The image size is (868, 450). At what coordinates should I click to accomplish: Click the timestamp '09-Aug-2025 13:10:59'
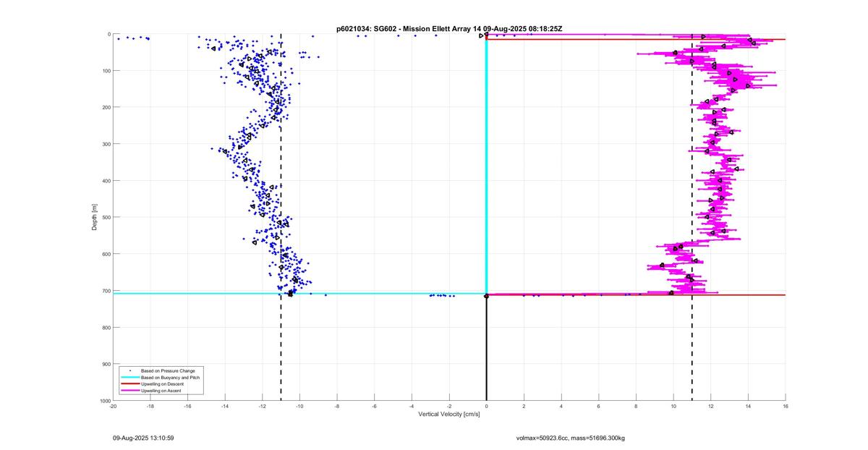pyautogui.click(x=143, y=438)
